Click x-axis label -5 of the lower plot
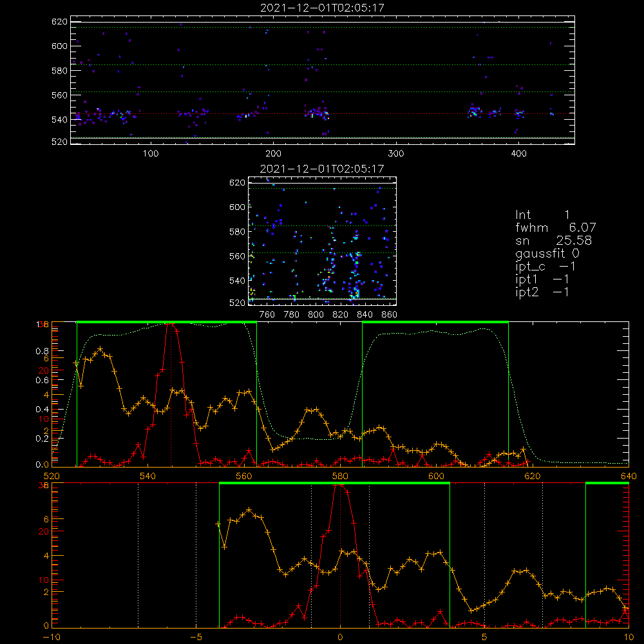The width and height of the screenshot is (644, 644). pyautogui.click(x=196, y=637)
